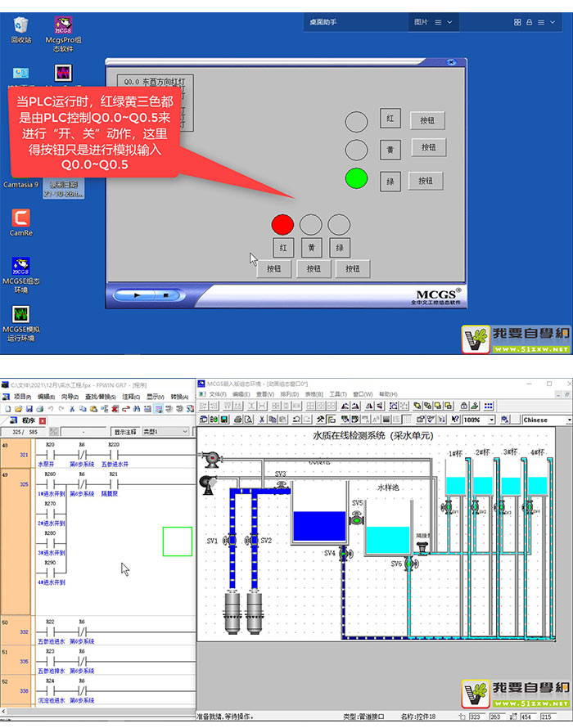The width and height of the screenshot is (573, 728).
Task: Click the hammer toolbox icon in MCGS toolbar
Action: coord(321,420)
